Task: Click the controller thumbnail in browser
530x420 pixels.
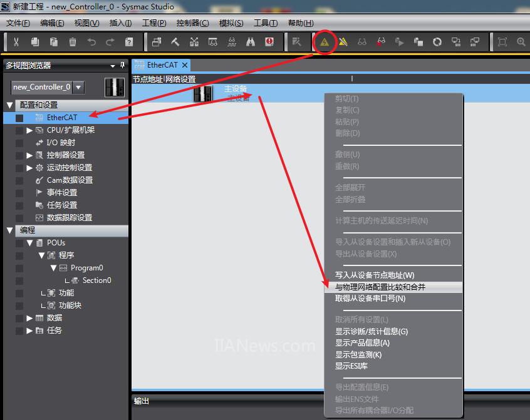Action: coord(114,87)
